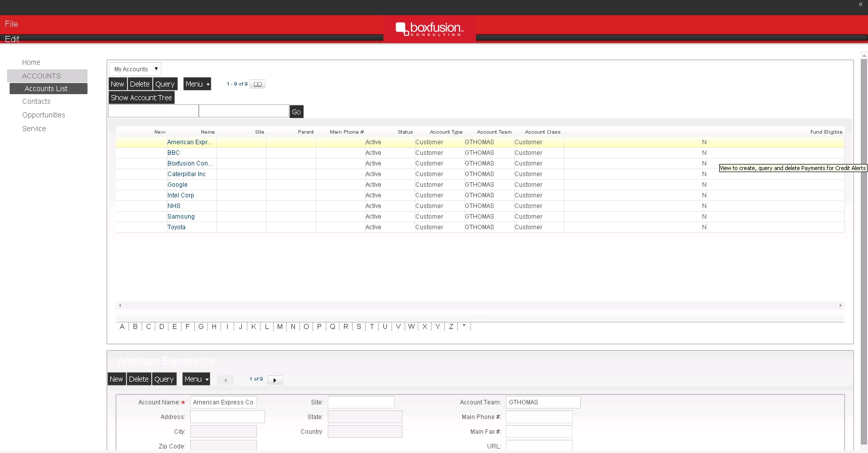The width and height of the screenshot is (868, 453).
Task: Filter accounts by letter A
Action: coord(122,326)
